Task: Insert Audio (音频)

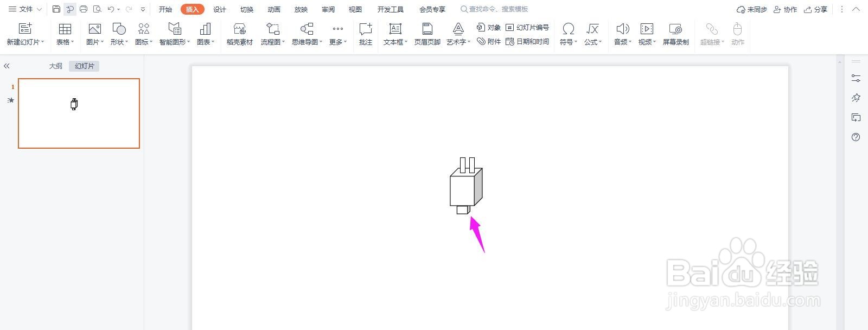Action: coord(623,34)
